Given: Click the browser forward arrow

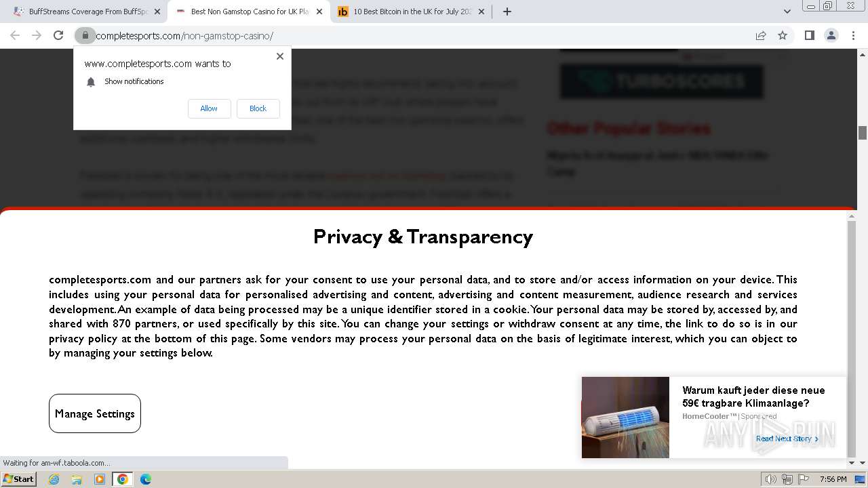Looking at the screenshot, I should (x=37, y=35).
